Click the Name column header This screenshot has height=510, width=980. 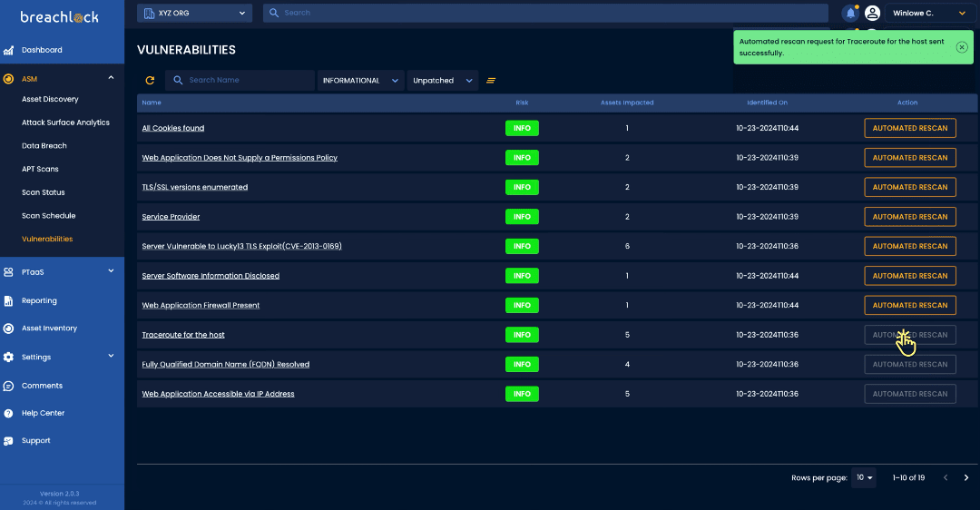pyautogui.click(x=152, y=103)
